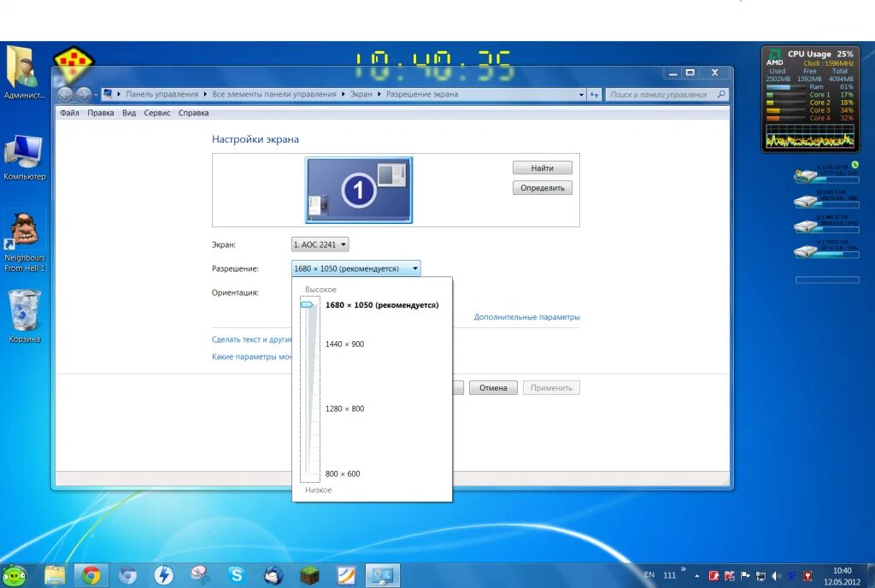
Task: Launch Neighbours From Hell 1 shortcut
Action: [x=24, y=242]
